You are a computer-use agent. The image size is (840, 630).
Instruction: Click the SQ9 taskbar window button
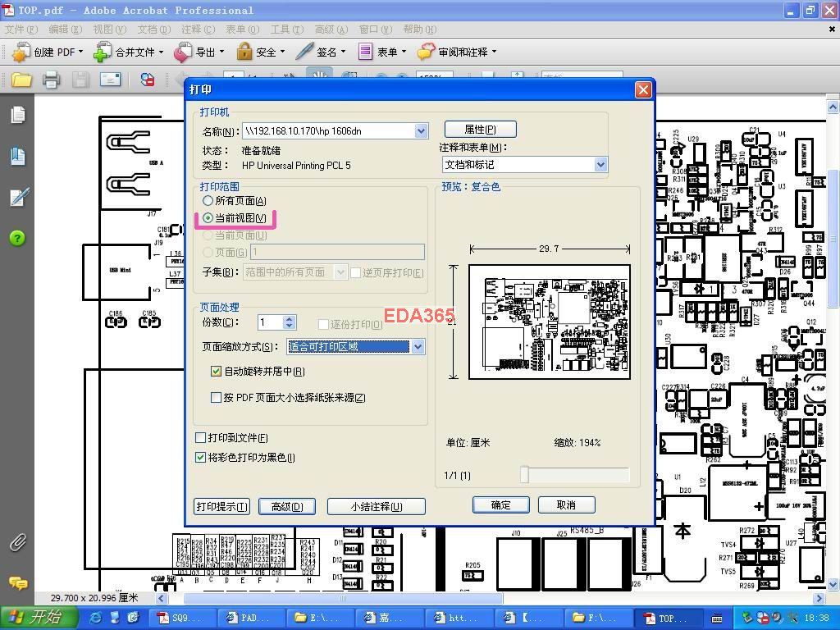[x=182, y=619]
